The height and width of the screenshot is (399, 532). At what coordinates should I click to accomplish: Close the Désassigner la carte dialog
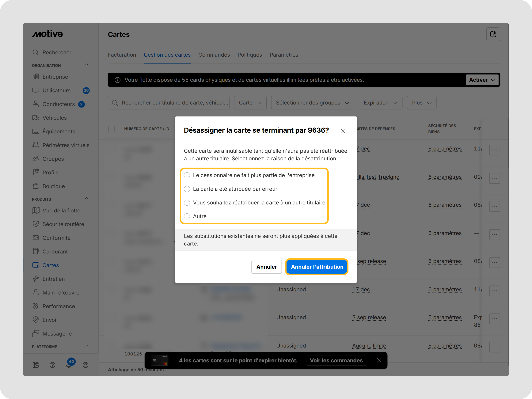343,131
